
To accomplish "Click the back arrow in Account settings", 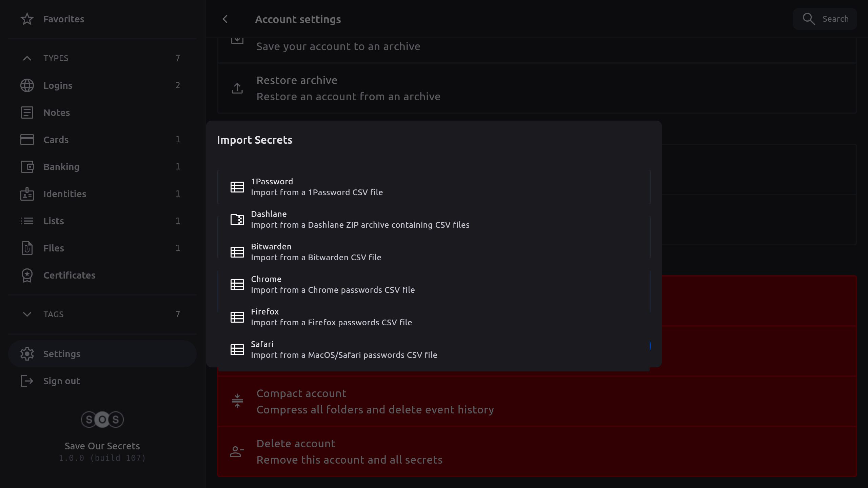I will tap(225, 19).
